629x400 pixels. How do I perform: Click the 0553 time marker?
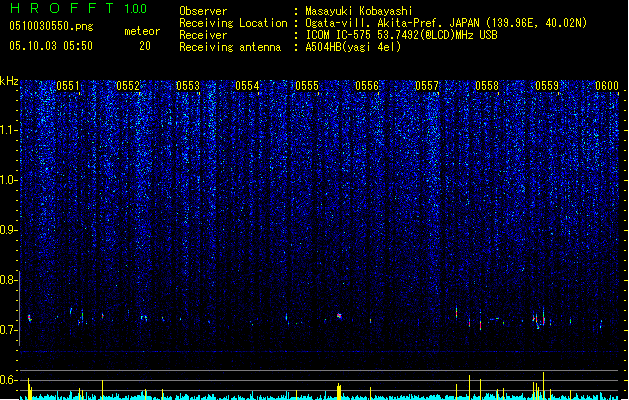[188, 86]
